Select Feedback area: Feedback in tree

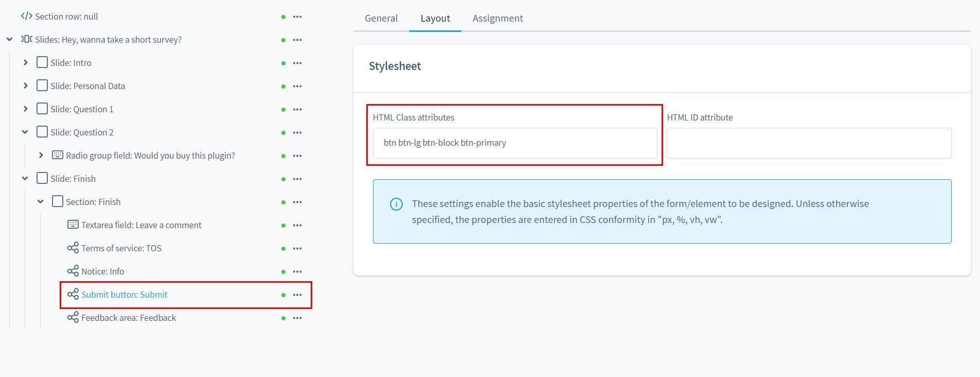pyautogui.click(x=129, y=318)
